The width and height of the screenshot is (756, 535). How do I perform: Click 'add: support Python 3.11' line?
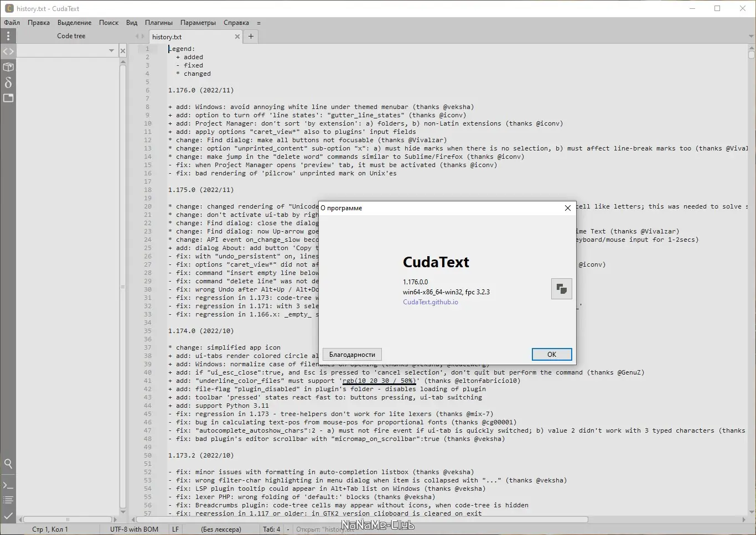click(219, 406)
